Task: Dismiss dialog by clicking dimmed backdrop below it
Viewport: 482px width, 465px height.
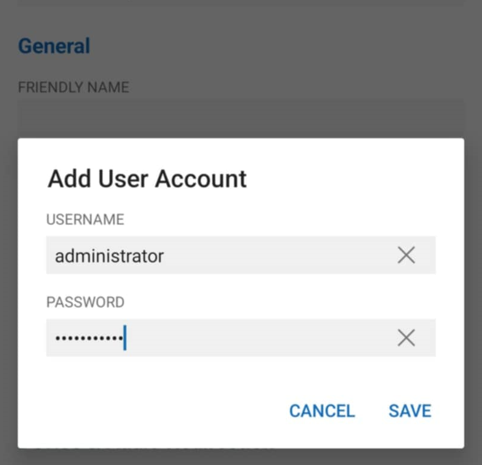Action: click(x=241, y=457)
